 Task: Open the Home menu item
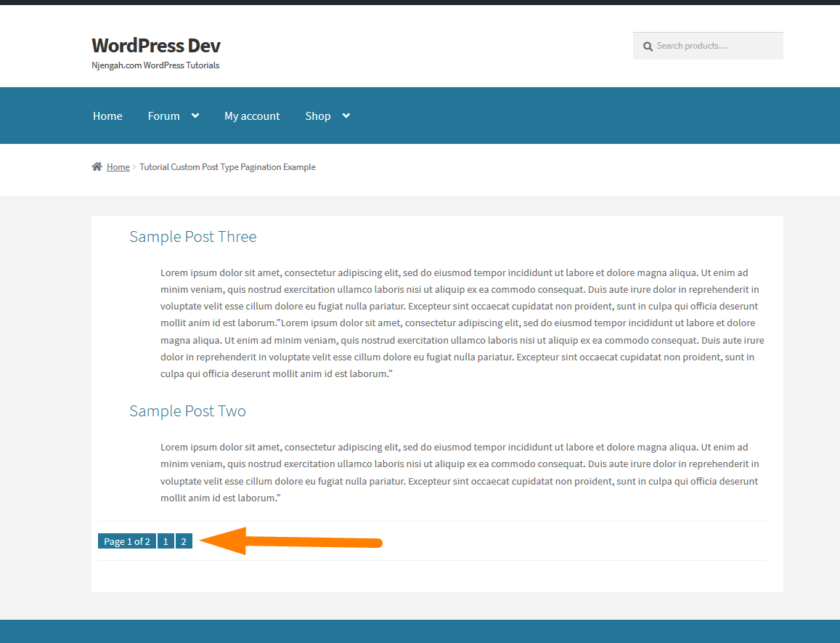point(107,116)
